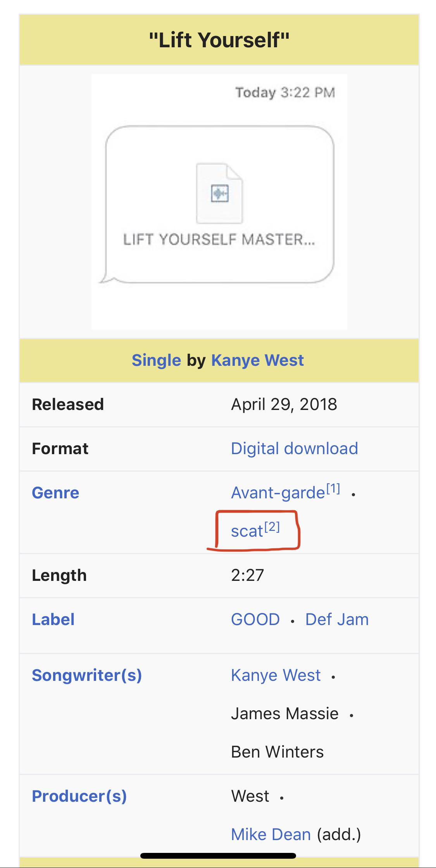
Task: Tap the "Lift Yourself" infobox title
Action: coord(219,40)
